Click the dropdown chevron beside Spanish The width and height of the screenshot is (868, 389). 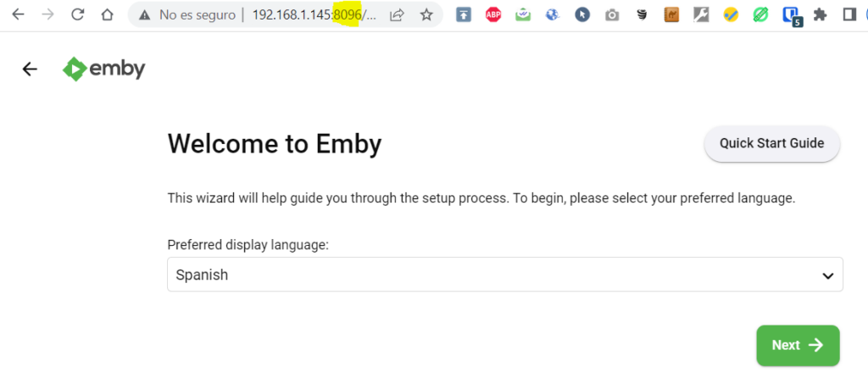pos(827,275)
